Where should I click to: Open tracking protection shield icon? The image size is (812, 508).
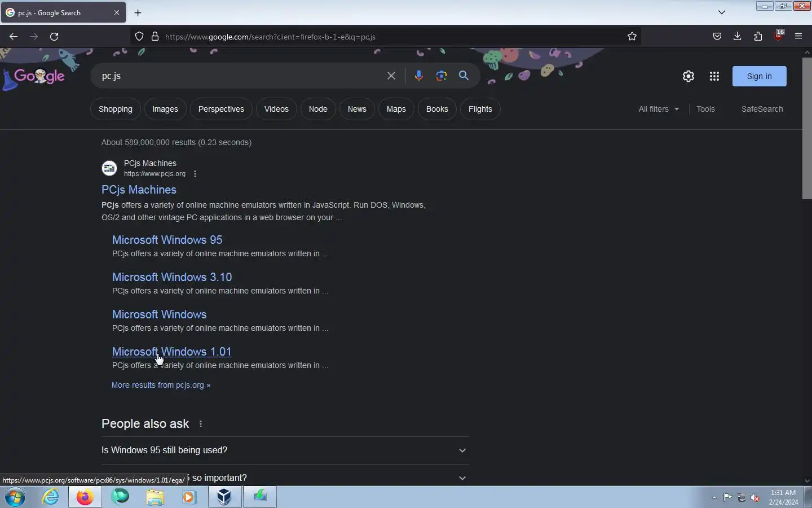[x=139, y=37]
